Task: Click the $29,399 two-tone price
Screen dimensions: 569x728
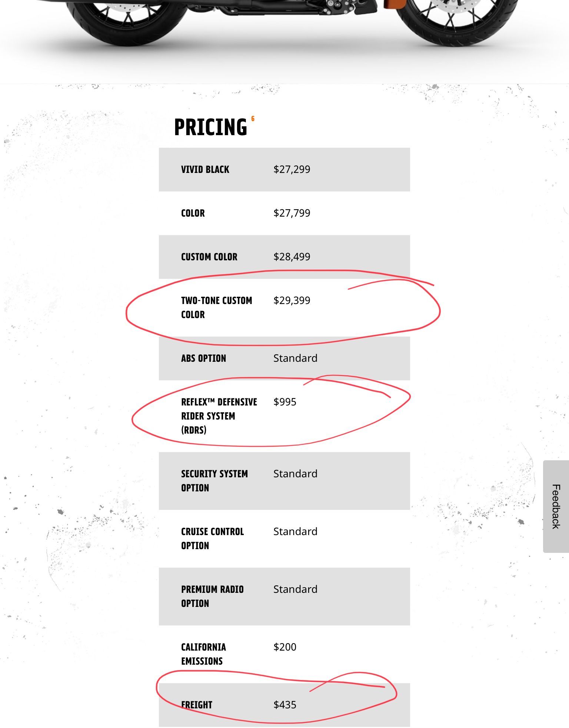Action: 292,300
